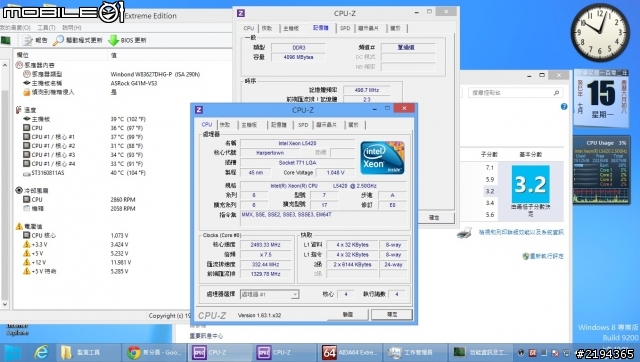Viewport: 640px width, 362px height.
Task: Open the 記憶體 memory tab in front CPU-Z
Action: 279,124
